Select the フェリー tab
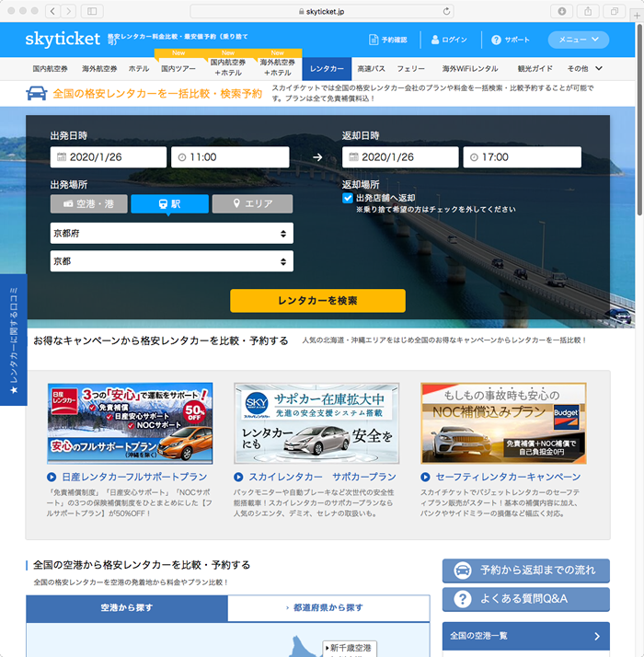 coord(410,69)
